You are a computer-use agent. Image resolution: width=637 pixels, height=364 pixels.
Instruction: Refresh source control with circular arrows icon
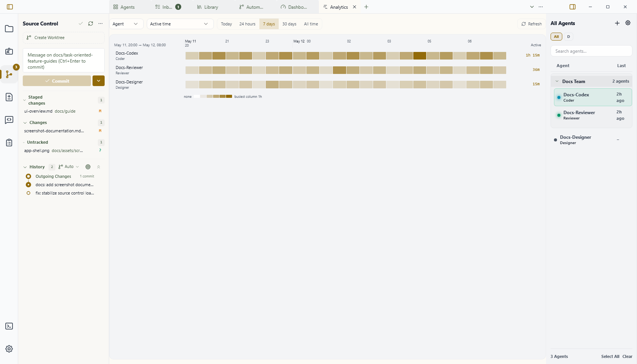(91, 24)
